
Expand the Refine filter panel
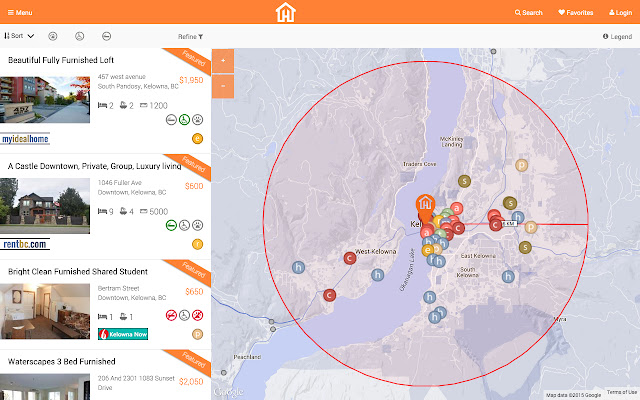(x=190, y=36)
